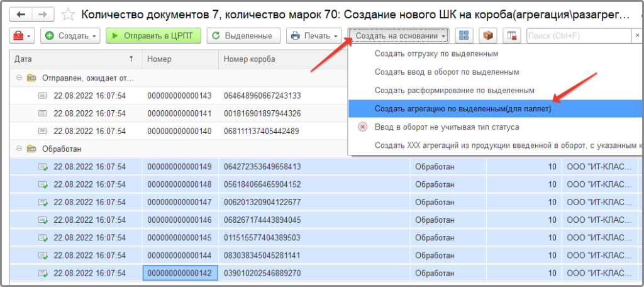Click box number 068267174443894045

click(262, 220)
